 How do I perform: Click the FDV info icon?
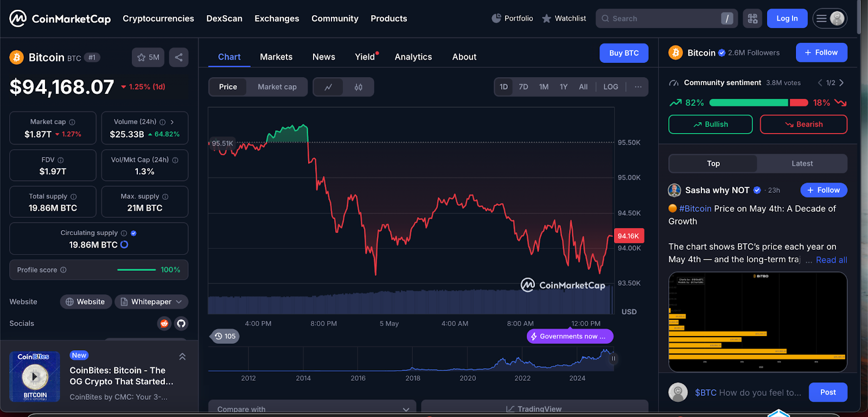pos(61,160)
